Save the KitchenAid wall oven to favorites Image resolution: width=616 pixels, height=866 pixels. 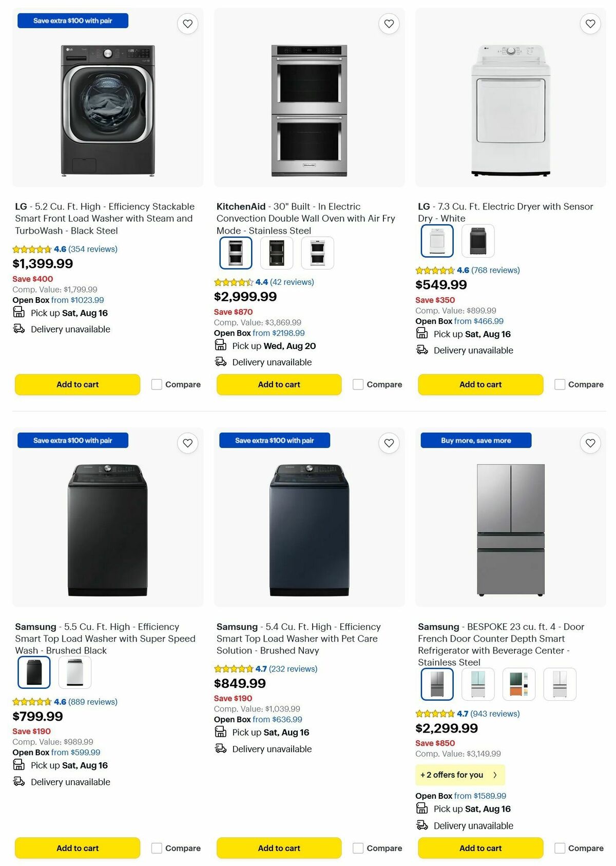pos(389,24)
